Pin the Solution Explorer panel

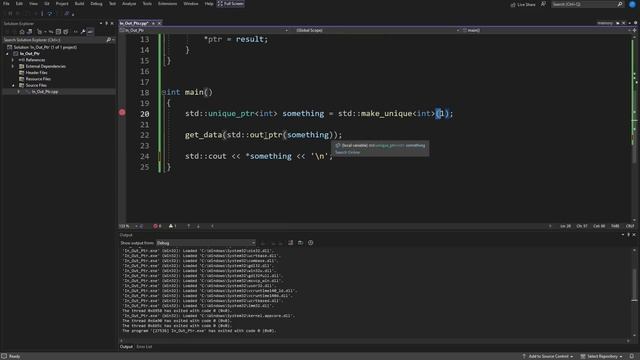[107, 24]
